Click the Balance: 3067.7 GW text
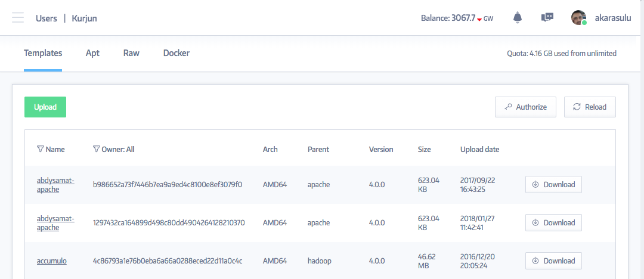The width and height of the screenshot is (644, 279). click(457, 18)
